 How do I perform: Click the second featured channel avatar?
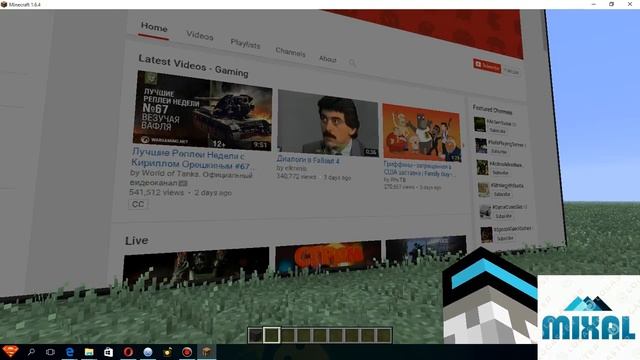[x=481, y=146]
